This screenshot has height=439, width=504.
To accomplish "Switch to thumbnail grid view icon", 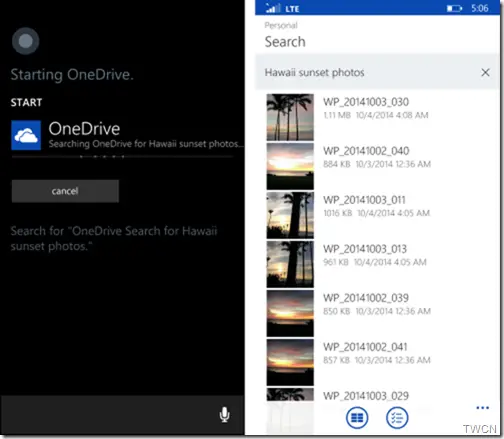I will (x=357, y=418).
